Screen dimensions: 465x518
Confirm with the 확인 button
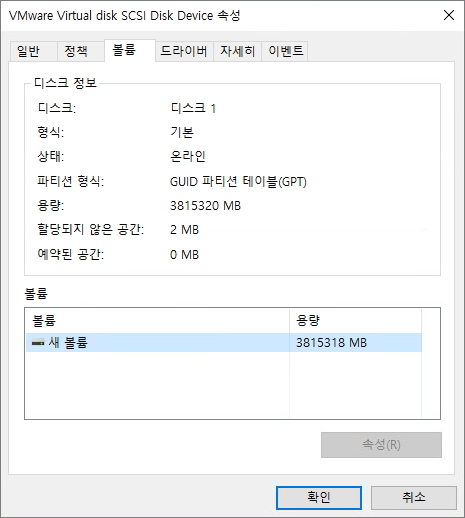click(319, 498)
